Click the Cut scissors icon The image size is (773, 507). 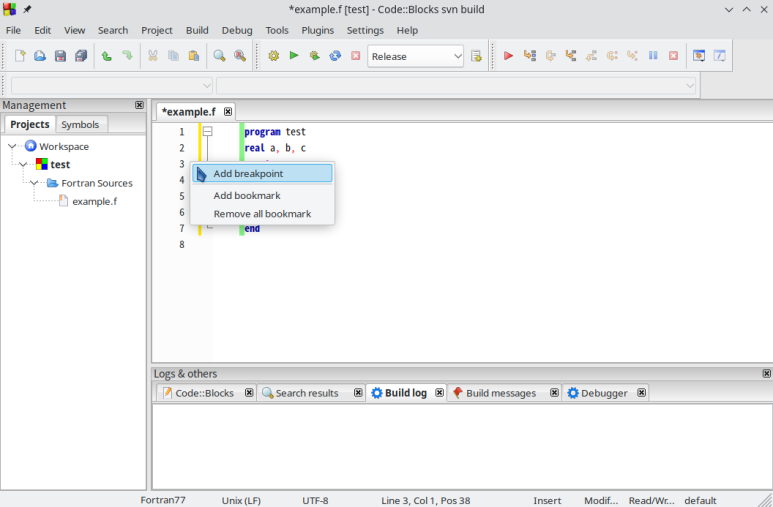tap(153, 56)
